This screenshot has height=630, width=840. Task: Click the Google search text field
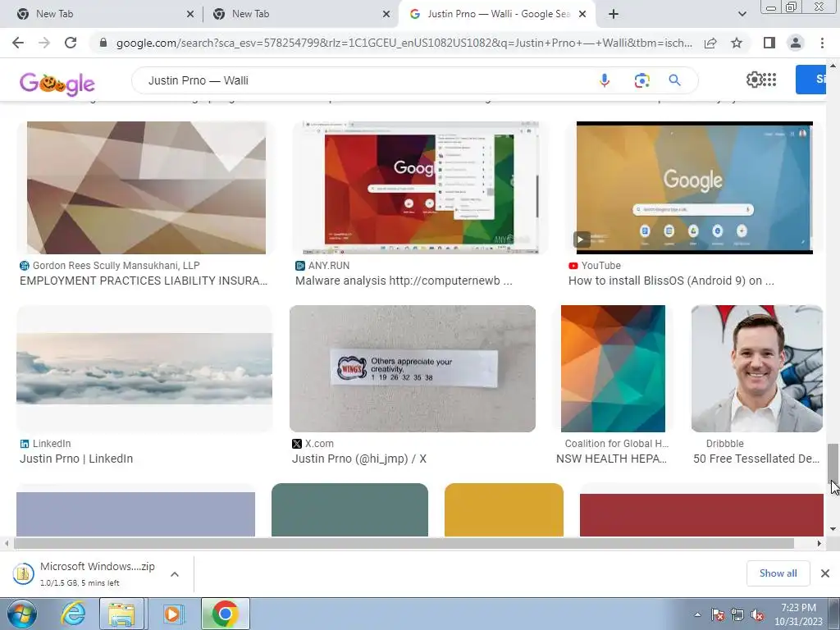point(364,80)
